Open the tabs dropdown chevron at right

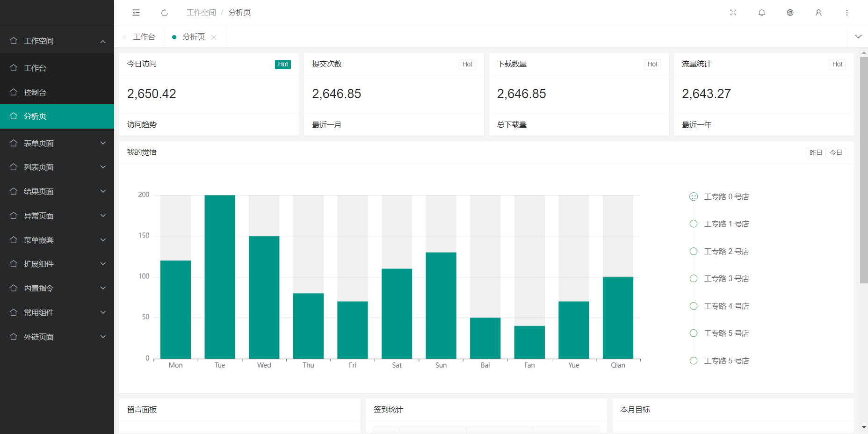[x=858, y=36]
